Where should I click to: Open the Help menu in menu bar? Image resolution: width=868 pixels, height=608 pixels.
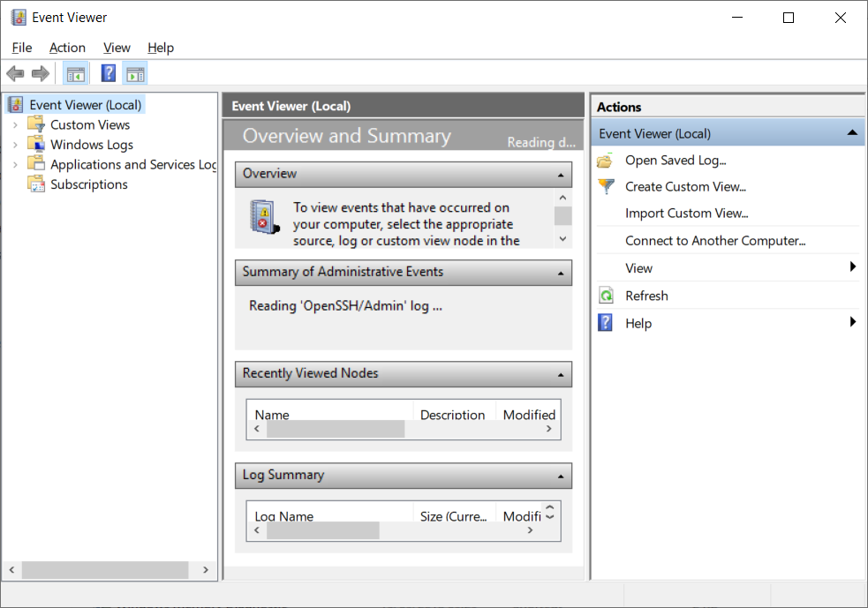(x=161, y=48)
